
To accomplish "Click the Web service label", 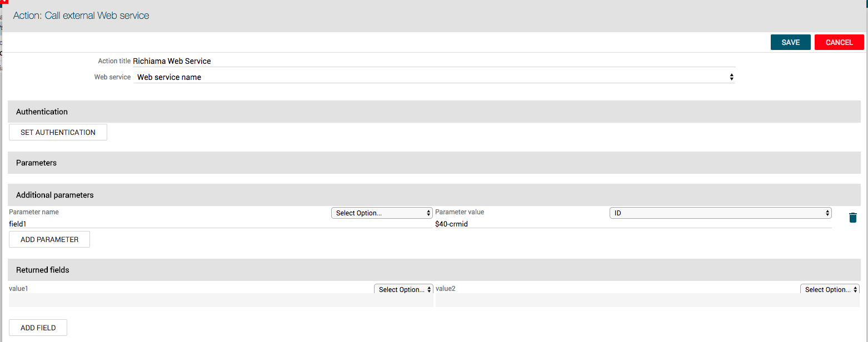I will pos(112,77).
